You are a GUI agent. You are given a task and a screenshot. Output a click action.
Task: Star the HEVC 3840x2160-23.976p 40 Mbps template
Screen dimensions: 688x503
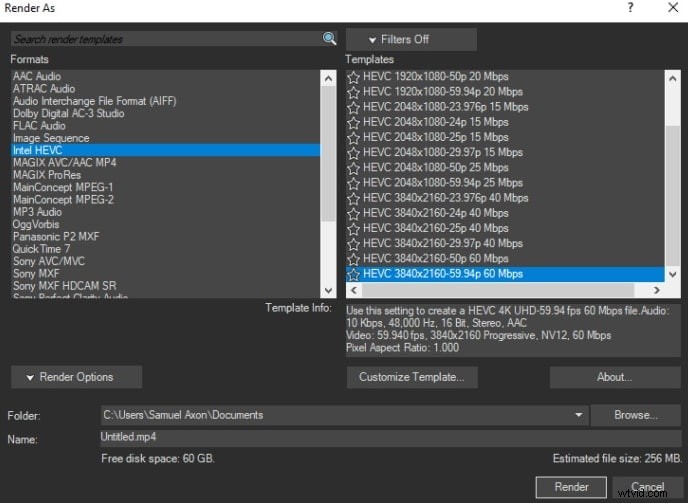[354, 198]
